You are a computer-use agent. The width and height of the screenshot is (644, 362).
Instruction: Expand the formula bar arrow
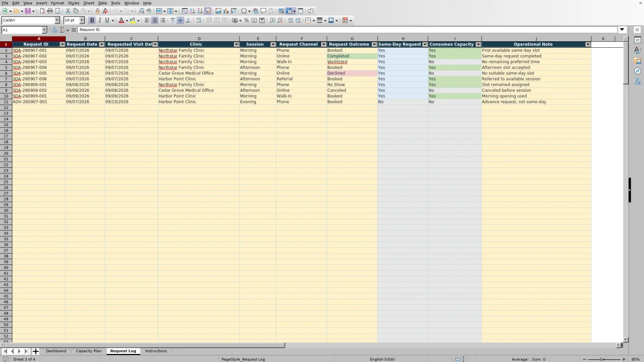point(623,30)
